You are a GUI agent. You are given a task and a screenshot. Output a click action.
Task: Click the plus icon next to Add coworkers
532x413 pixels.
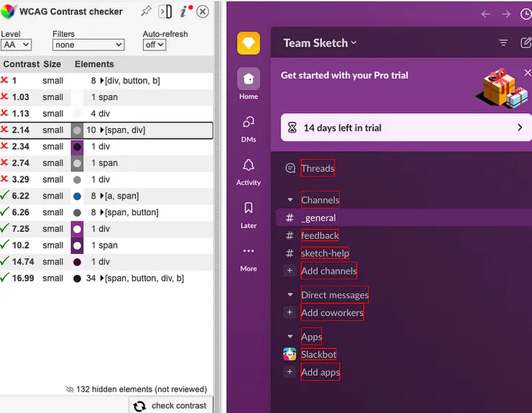290,312
